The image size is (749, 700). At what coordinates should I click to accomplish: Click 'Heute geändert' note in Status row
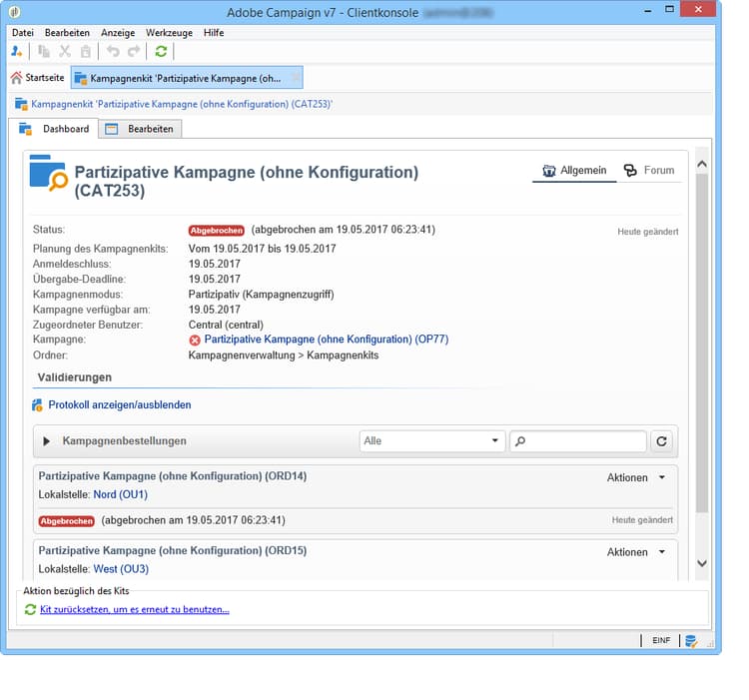648,232
